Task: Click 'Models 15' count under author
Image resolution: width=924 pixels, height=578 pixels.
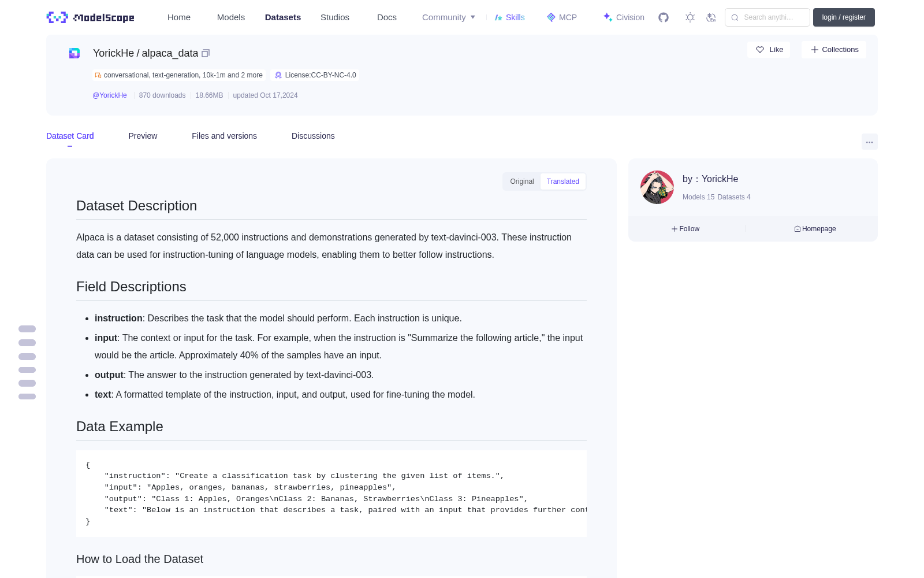Action: point(698,197)
